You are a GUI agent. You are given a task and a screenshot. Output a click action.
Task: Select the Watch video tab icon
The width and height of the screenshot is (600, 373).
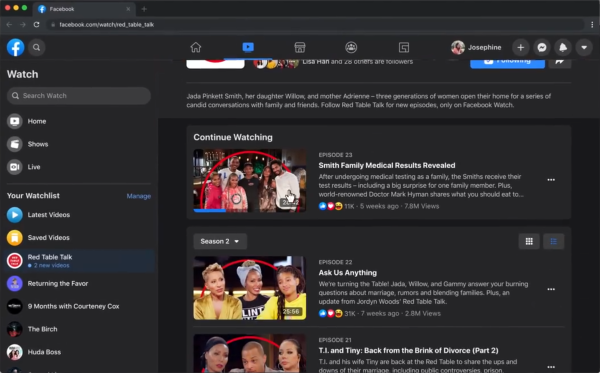pyautogui.click(x=248, y=47)
